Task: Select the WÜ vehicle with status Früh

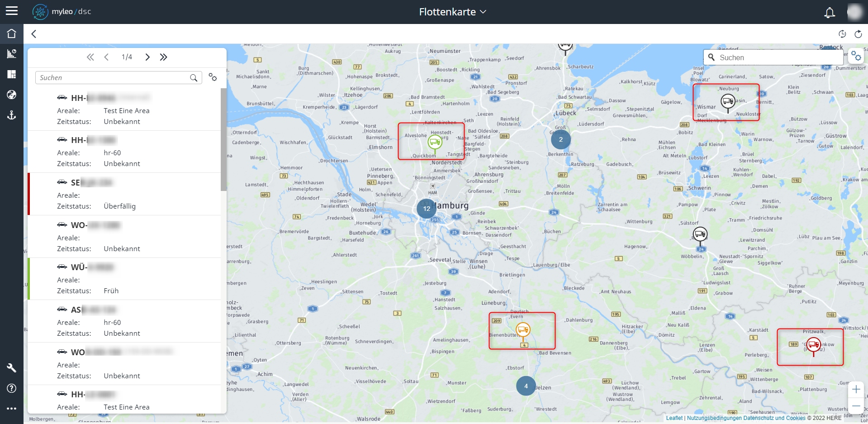Action: tap(124, 279)
